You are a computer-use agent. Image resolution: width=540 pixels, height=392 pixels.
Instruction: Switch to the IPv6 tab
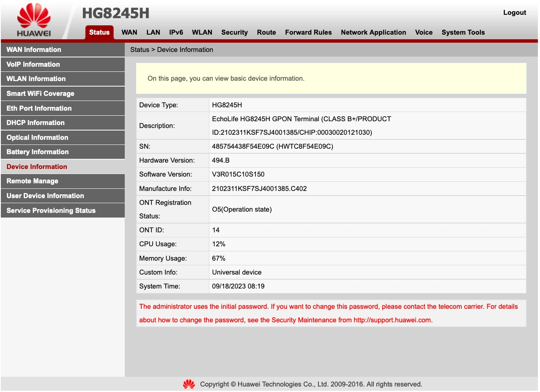coord(176,33)
